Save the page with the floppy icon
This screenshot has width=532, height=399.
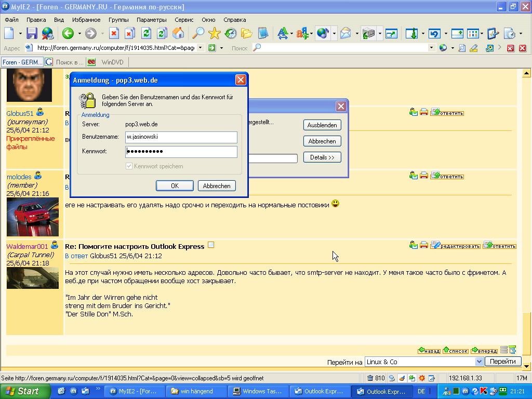(32, 33)
